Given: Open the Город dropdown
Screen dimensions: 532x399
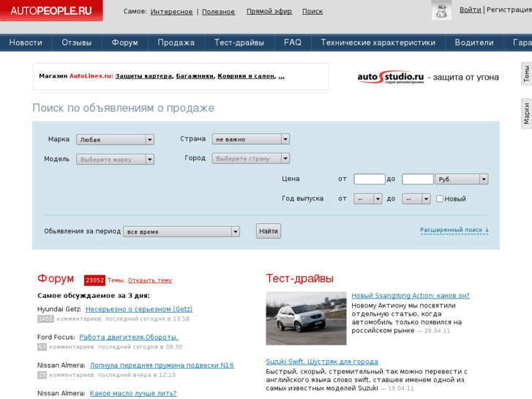Looking at the screenshot, I should [x=251, y=159].
